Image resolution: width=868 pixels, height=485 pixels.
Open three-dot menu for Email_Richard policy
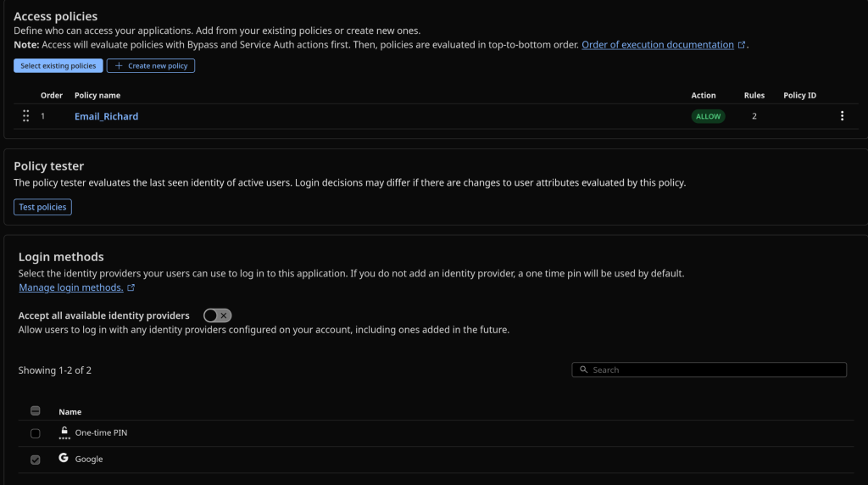pos(841,116)
